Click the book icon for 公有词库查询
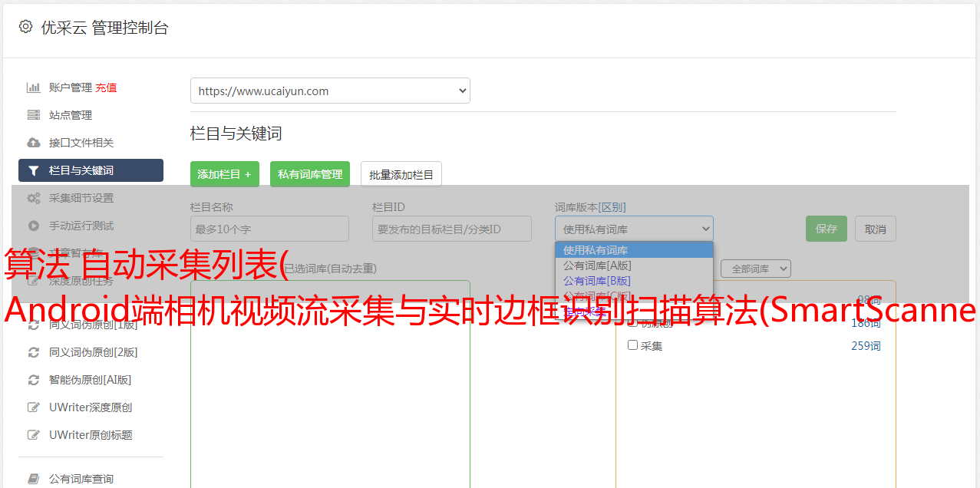 point(33,479)
